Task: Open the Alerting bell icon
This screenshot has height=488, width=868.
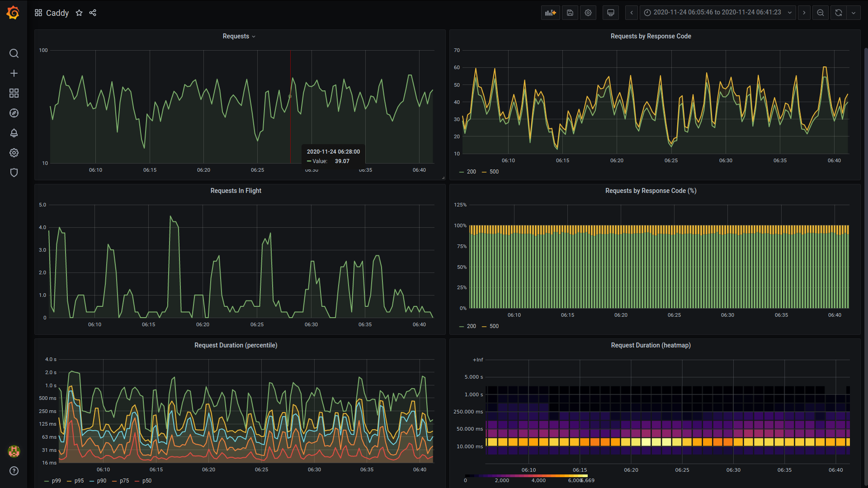Action: [14, 133]
